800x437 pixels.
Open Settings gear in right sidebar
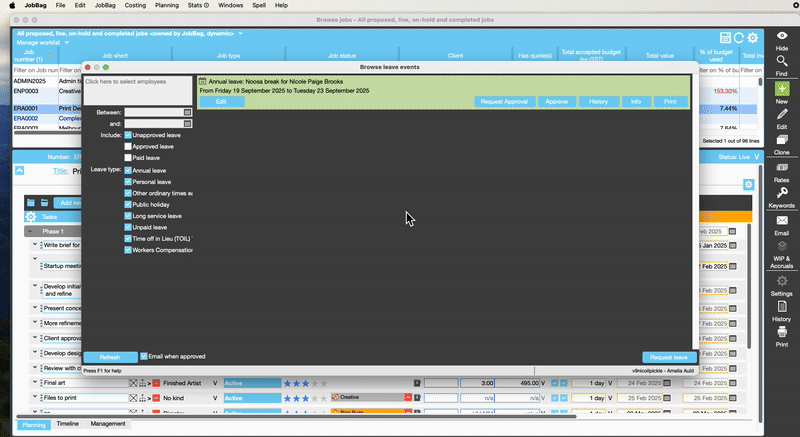(782, 281)
